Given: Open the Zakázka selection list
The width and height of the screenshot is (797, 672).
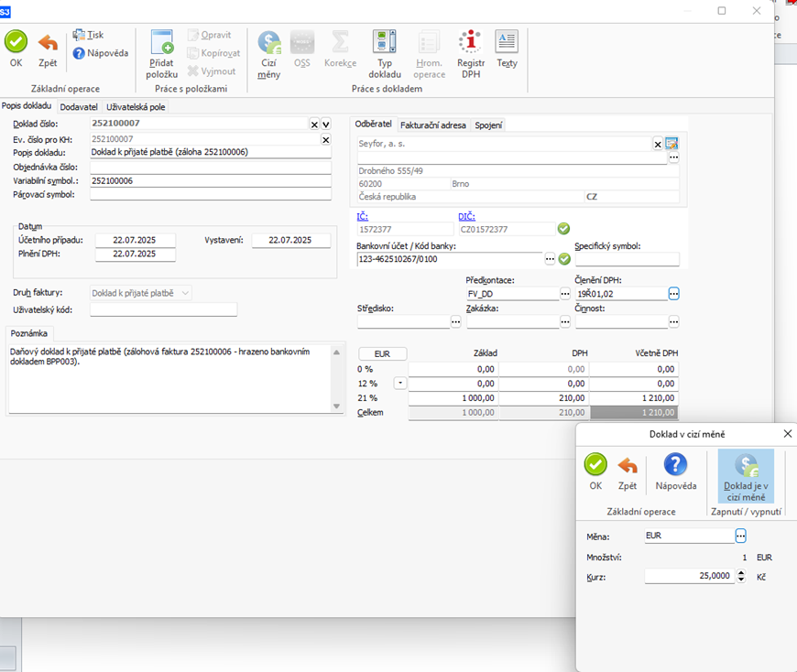Looking at the screenshot, I should point(564,321).
